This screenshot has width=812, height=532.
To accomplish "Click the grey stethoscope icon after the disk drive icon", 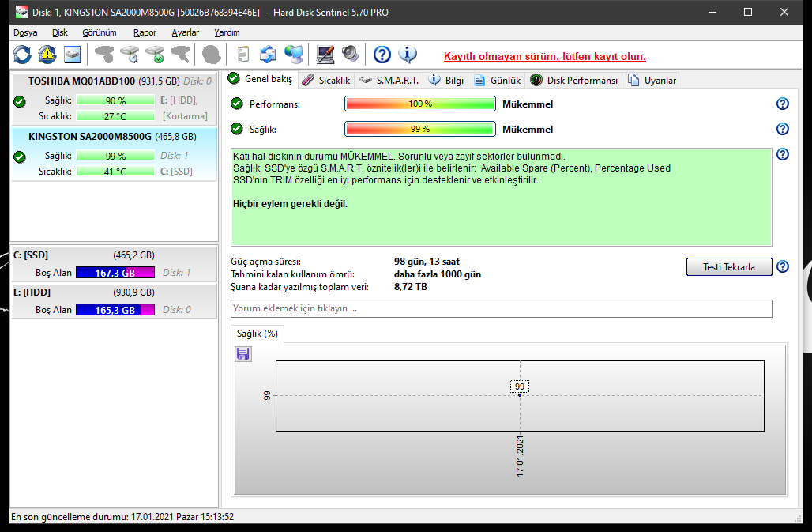I will coord(104,55).
